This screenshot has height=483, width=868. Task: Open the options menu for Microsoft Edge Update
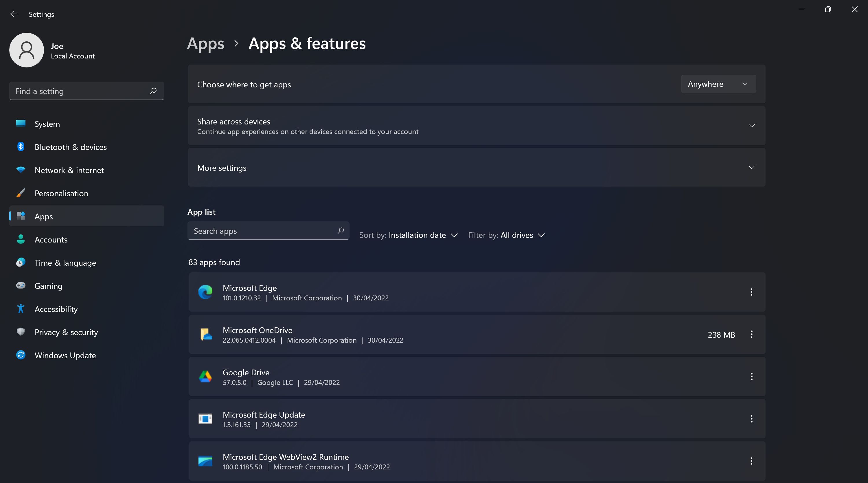tap(752, 419)
